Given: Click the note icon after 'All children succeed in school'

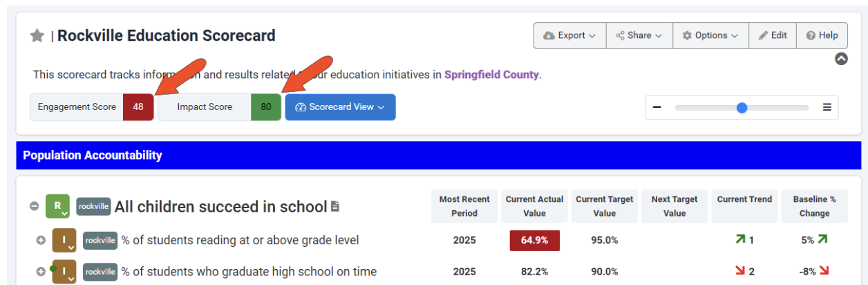Looking at the screenshot, I should click(335, 206).
